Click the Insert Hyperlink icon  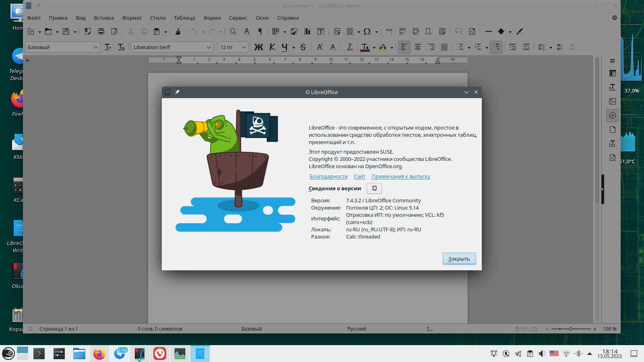pos(389,31)
